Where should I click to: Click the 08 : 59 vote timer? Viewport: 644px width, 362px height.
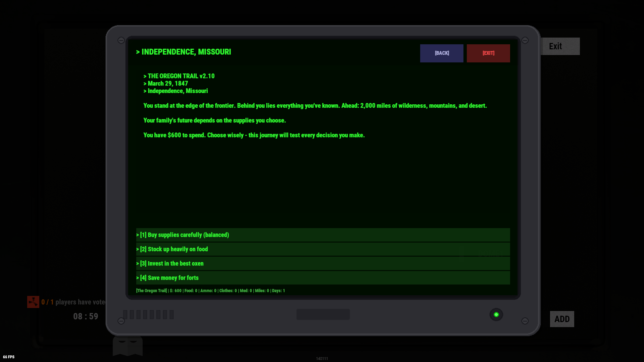click(x=86, y=316)
